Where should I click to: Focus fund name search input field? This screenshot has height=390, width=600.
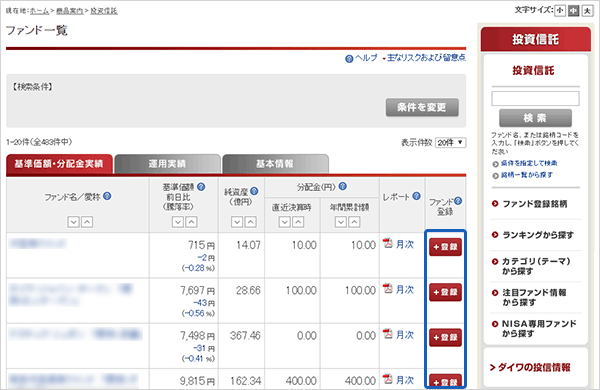pos(535,98)
